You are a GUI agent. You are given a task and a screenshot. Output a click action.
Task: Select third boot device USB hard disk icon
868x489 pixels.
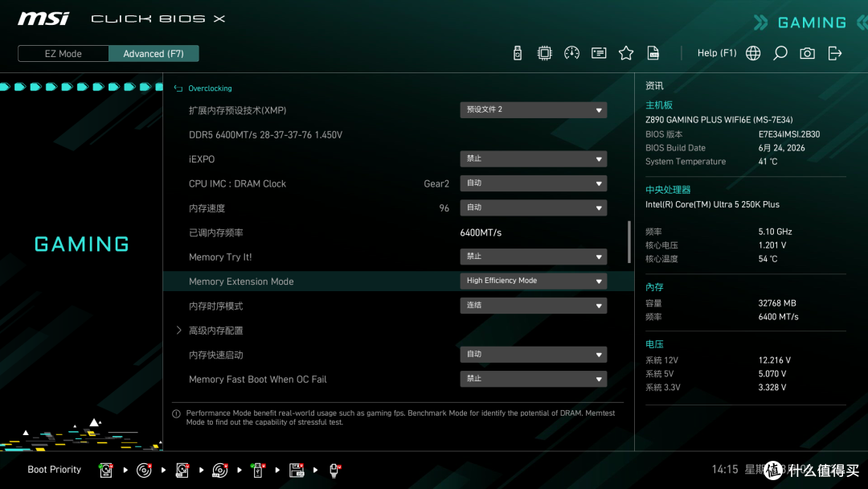(x=182, y=471)
